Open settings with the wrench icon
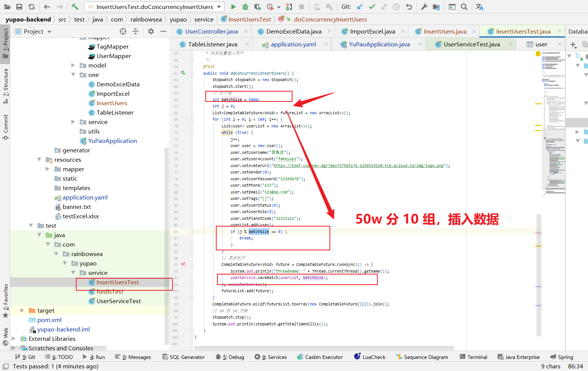Screen dimensions: 588x371 tap(424, 7)
